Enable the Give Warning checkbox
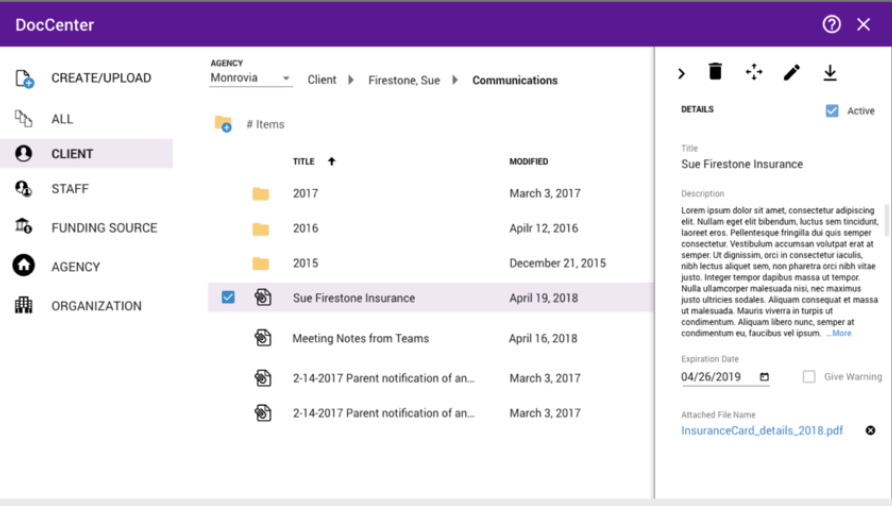Image resolution: width=892 pixels, height=506 pixels. [x=810, y=377]
